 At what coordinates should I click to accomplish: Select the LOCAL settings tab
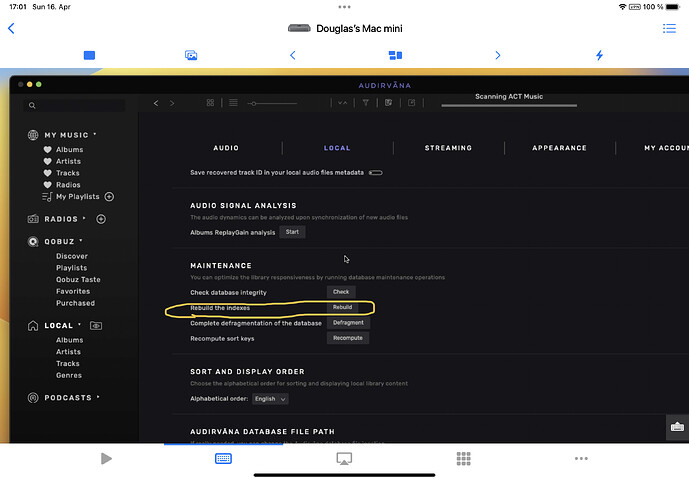pyautogui.click(x=337, y=148)
